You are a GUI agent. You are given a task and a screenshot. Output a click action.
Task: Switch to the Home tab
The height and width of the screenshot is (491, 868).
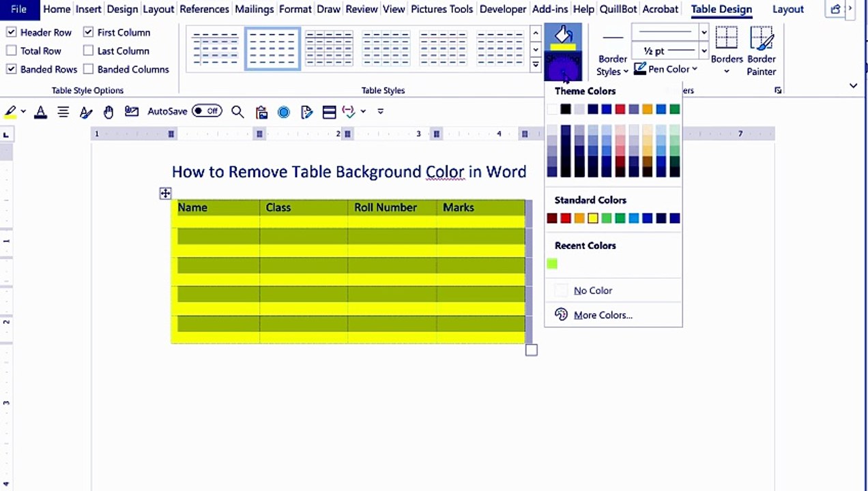57,9
